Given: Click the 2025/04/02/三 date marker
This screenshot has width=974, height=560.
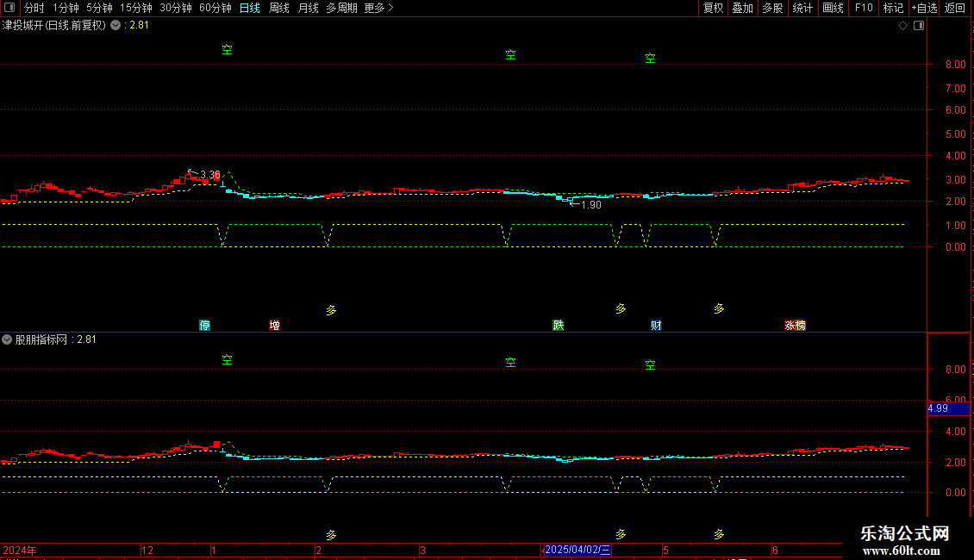Looking at the screenshot, I should (577, 550).
